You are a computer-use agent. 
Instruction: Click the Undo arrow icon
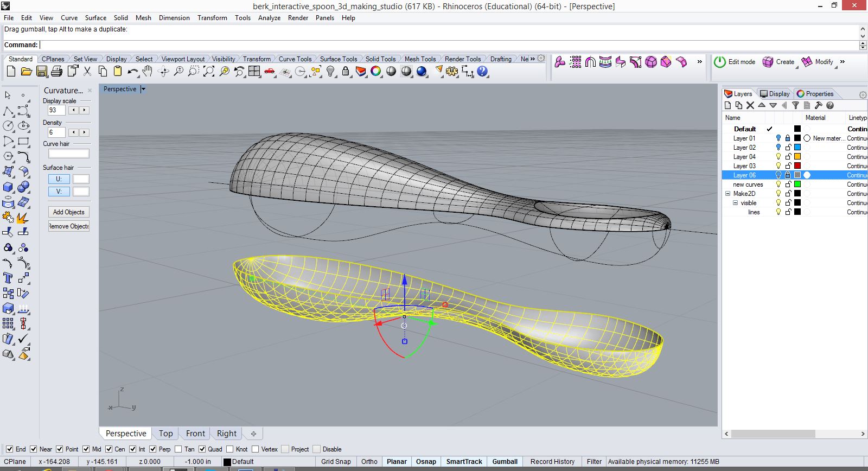132,72
